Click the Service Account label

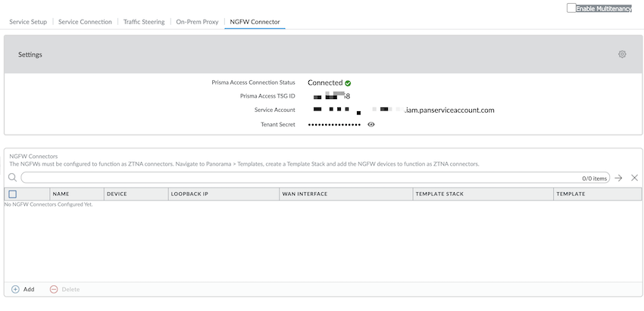click(275, 110)
